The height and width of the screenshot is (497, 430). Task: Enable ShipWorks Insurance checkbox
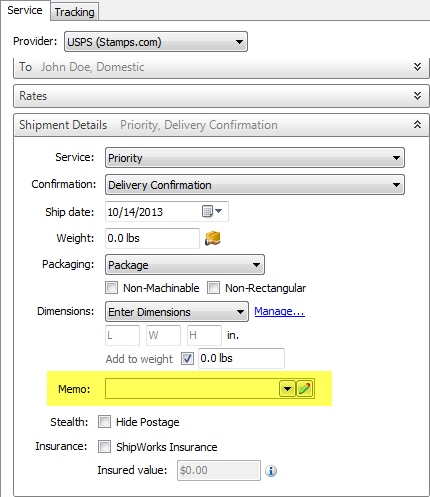(x=104, y=447)
